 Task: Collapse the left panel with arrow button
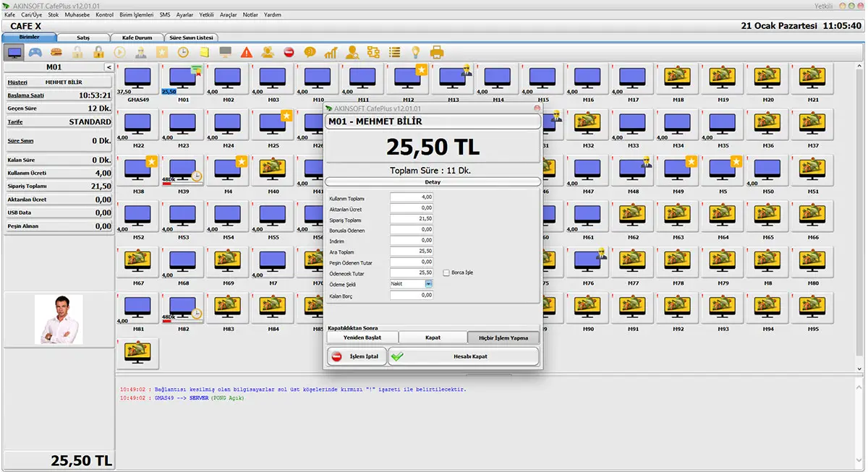pyautogui.click(x=109, y=67)
